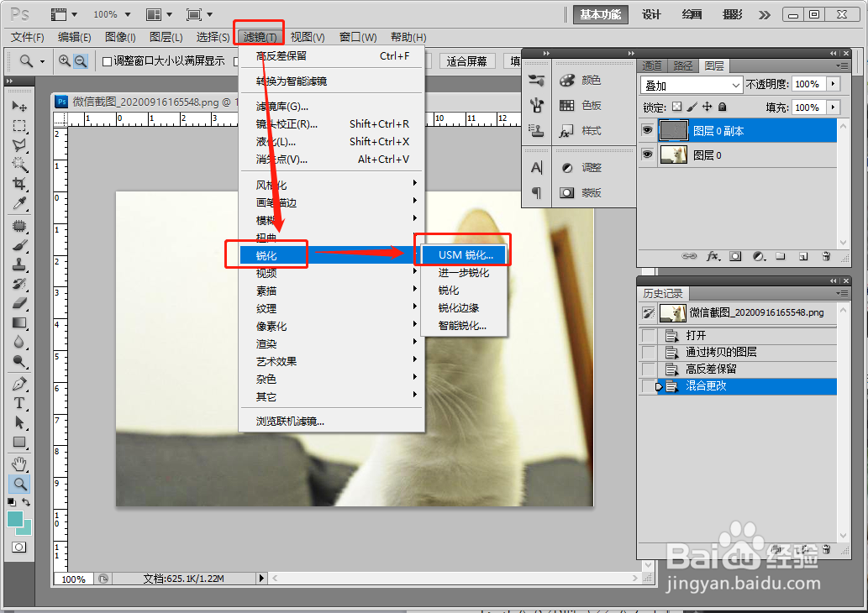The image size is (868, 613).
Task: Select the Clone Stamp tool
Action: [x=19, y=265]
